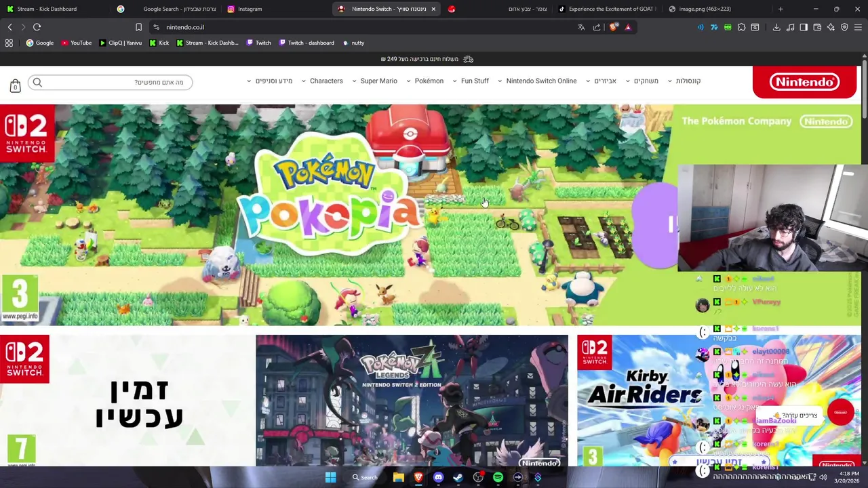Open the Brave Playlist music-note icon

coord(791,27)
